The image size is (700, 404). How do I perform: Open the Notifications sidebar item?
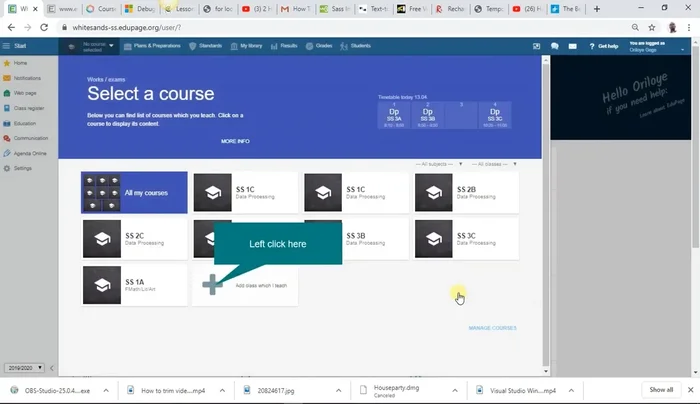(26, 76)
